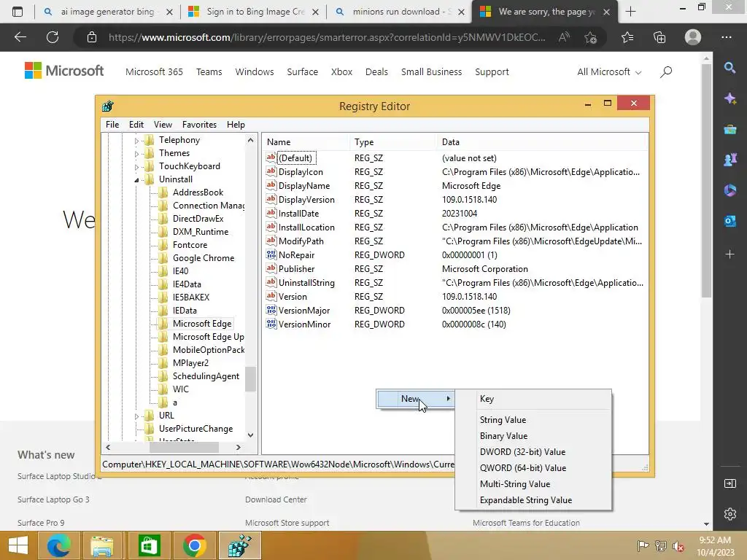
Task: Open a new Edge tab
Action: [630, 12]
